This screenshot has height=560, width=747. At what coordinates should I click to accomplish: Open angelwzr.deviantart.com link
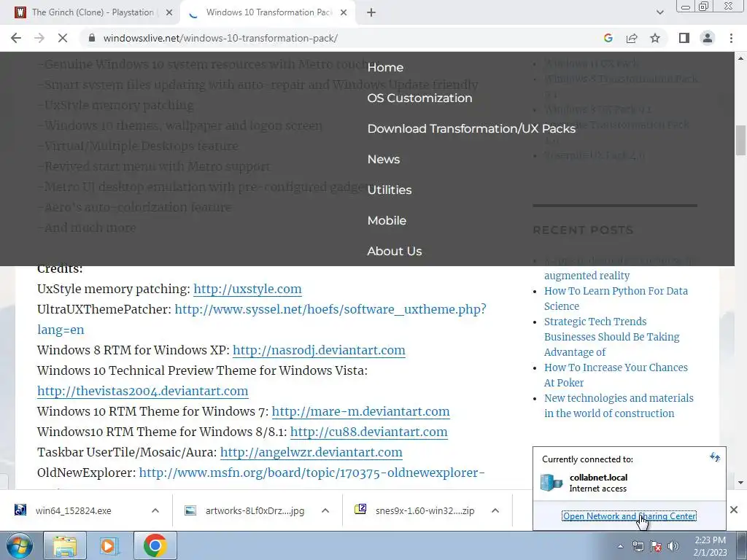311,452
